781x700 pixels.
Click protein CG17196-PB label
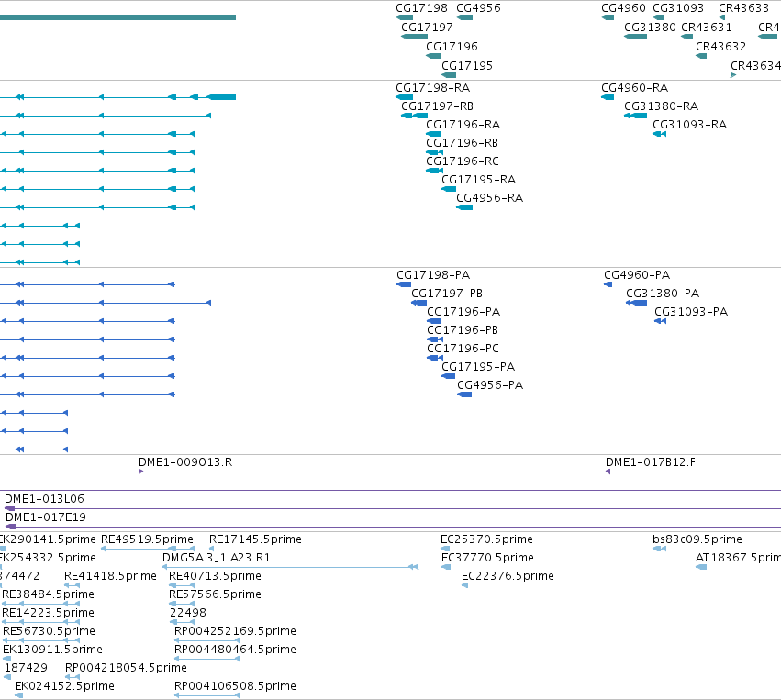pos(463,330)
